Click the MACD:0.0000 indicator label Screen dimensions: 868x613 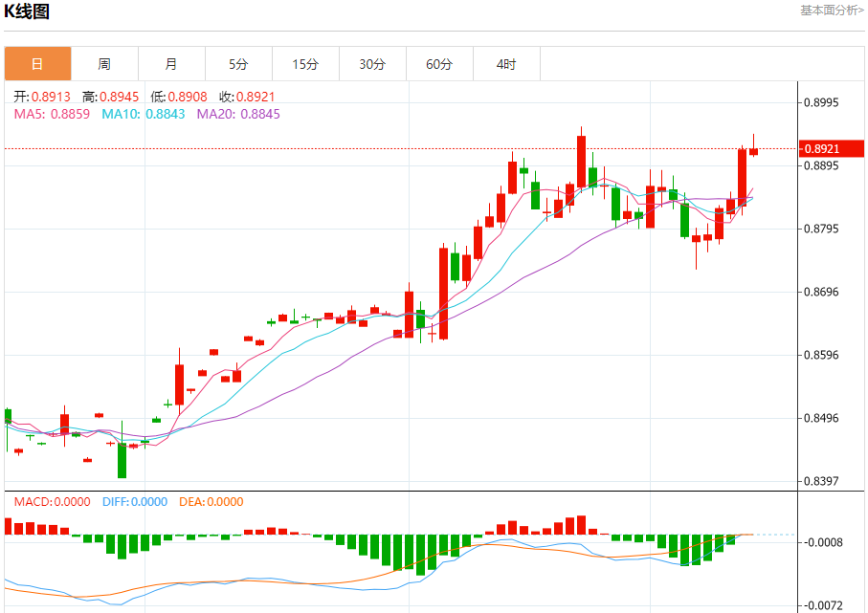tap(52, 502)
